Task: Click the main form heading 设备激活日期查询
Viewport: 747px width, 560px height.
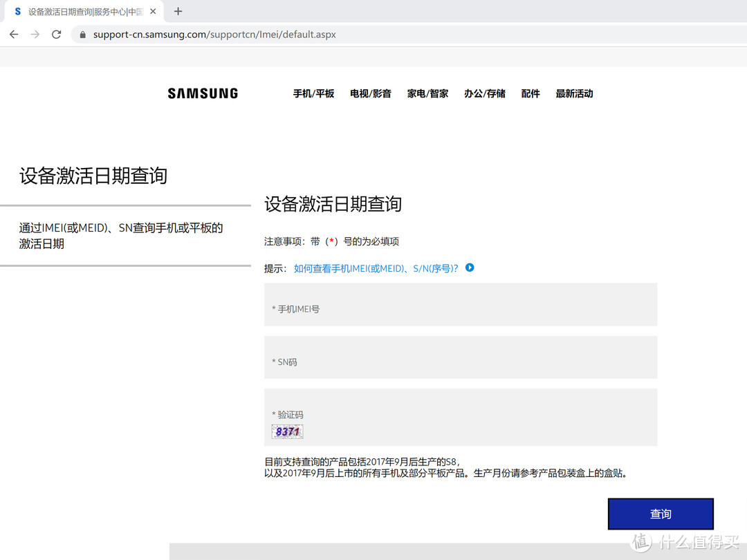Action: coord(333,204)
